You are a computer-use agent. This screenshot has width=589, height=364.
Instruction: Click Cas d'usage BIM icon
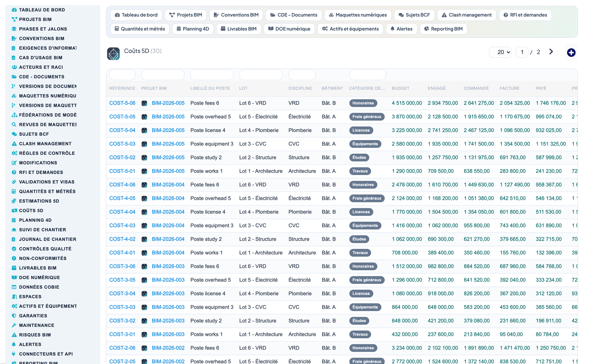click(14, 57)
